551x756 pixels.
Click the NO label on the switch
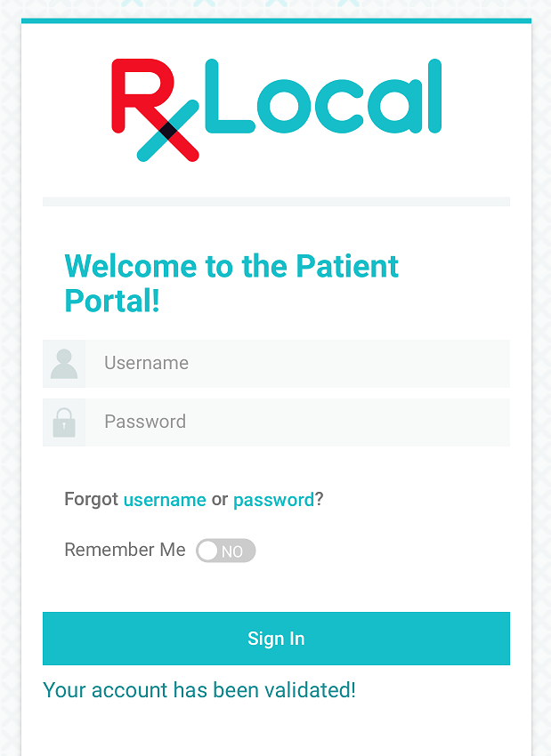[x=232, y=551]
